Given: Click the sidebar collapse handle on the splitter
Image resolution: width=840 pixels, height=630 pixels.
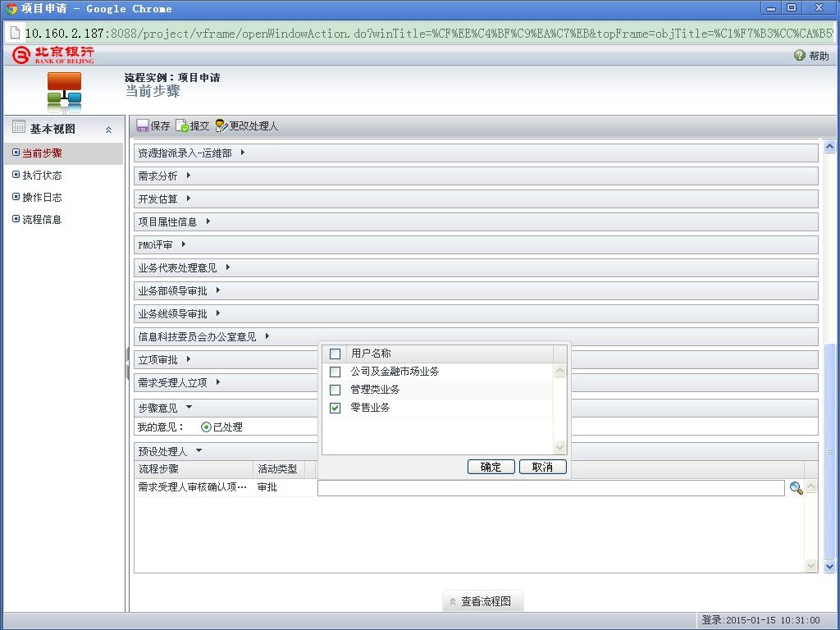Looking at the screenshot, I should coord(127,363).
